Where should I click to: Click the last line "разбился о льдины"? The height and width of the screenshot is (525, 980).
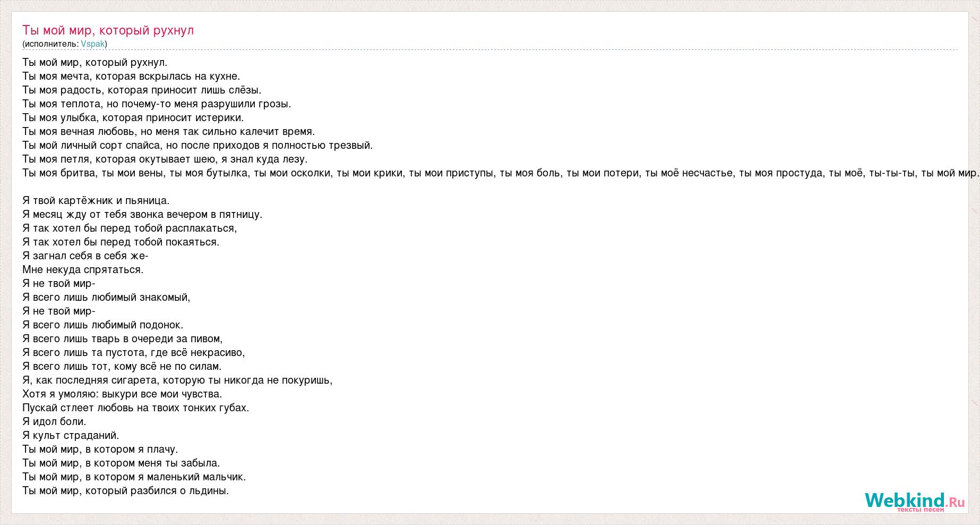click(126, 491)
